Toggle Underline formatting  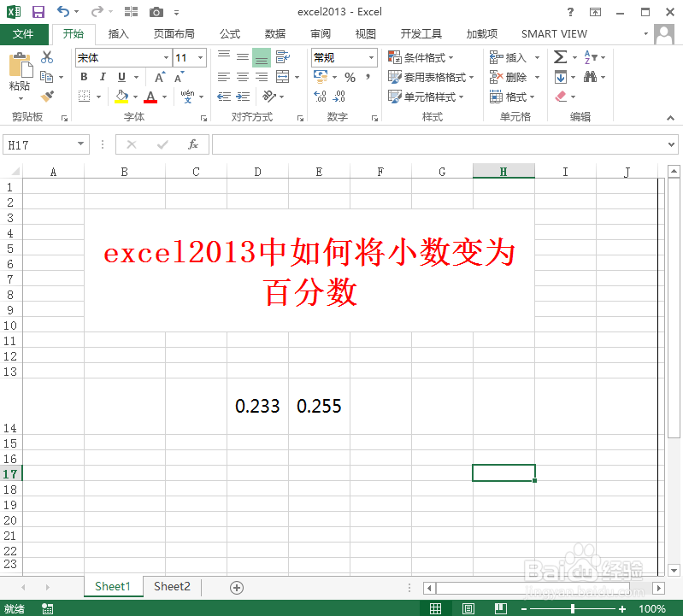click(122, 77)
